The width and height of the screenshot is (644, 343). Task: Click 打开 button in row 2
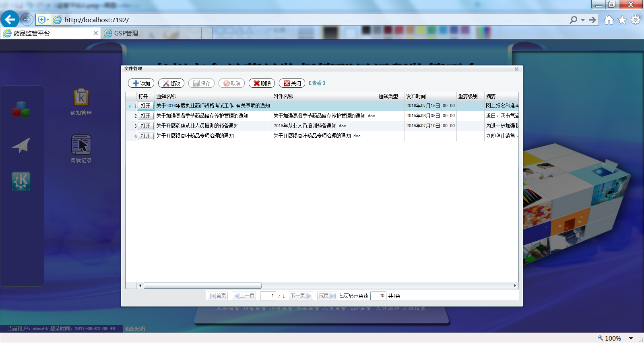(145, 116)
